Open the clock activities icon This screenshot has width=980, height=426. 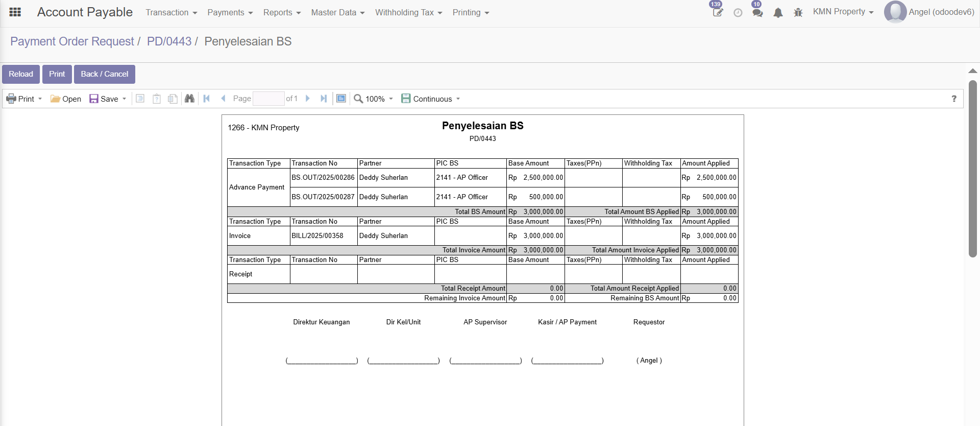[738, 13]
